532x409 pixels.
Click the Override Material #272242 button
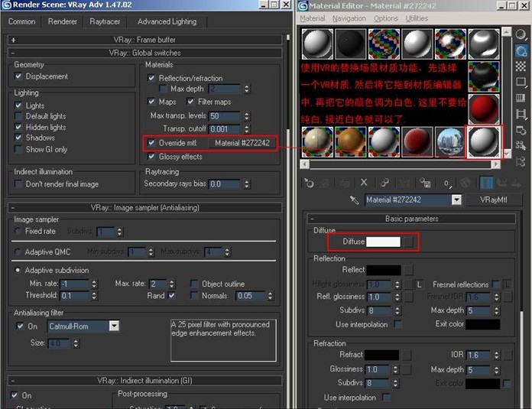[x=242, y=143]
